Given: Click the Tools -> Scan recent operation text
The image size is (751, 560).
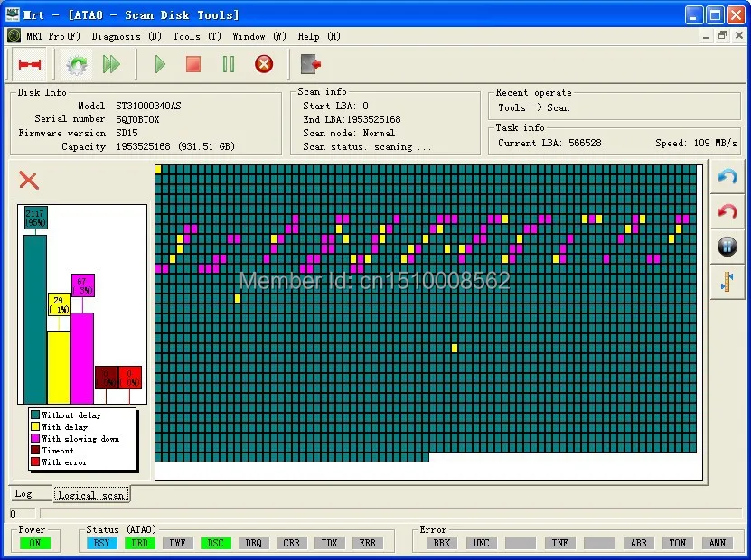Looking at the screenshot, I should coord(533,107).
